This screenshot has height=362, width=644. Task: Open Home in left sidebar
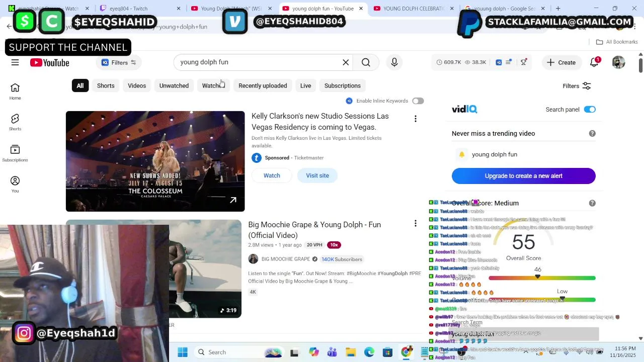[x=15, y=92]
